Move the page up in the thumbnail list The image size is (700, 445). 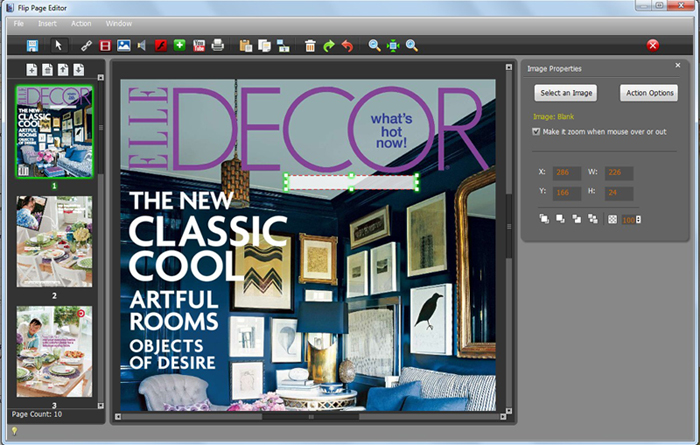(x=63, y=70)
